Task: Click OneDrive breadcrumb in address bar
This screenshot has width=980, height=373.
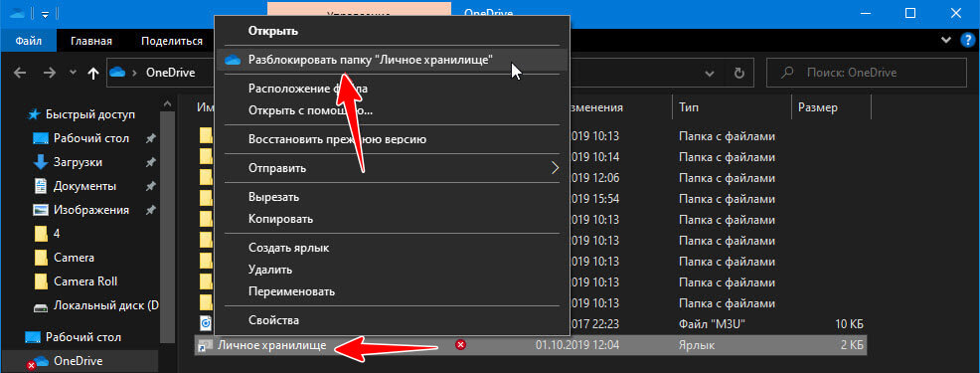Action: tap(170, 73)
